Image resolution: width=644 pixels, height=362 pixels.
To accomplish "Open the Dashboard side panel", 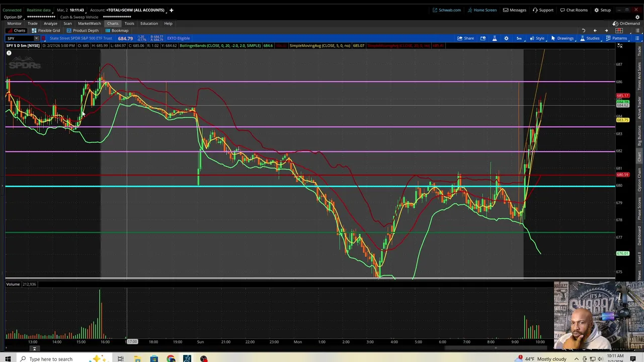I will tap(639, 235).
